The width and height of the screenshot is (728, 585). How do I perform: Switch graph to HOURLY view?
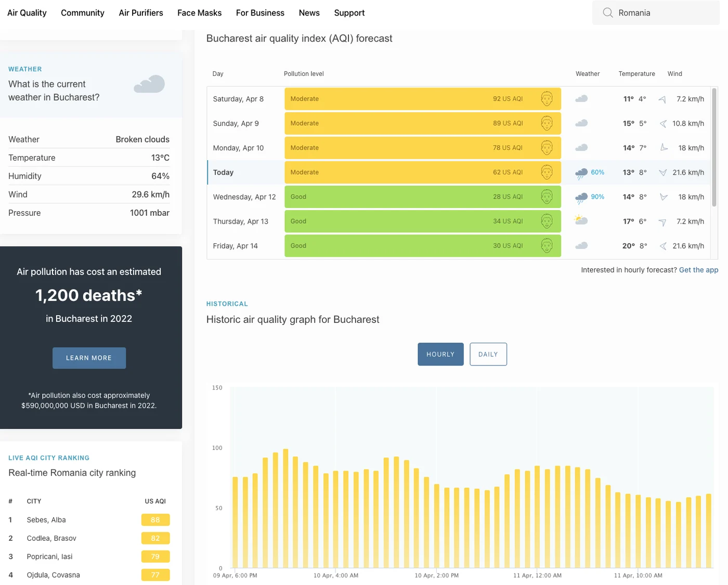[x=440, y=354]
